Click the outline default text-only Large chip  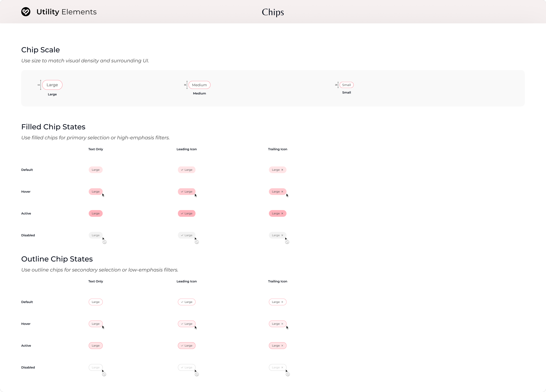pos(96,302)
